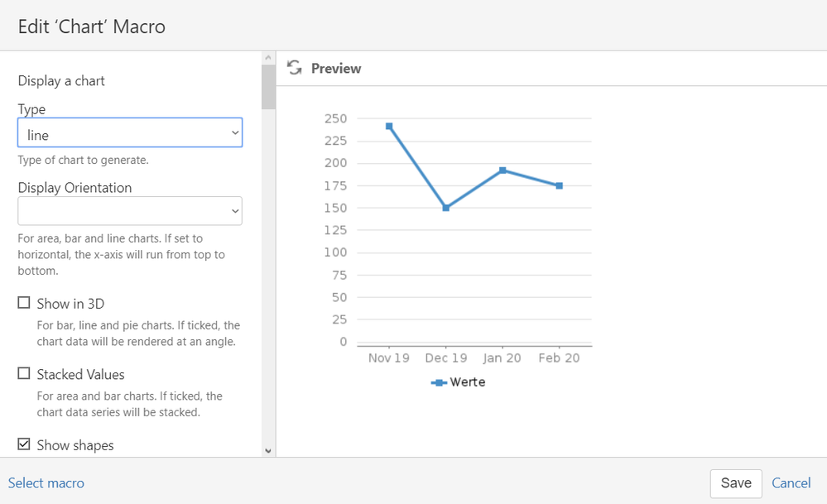The width and height of the screenshot is (827, 504).
Task: Open the Display Orientation dropdown
Action: coord(130,211)
